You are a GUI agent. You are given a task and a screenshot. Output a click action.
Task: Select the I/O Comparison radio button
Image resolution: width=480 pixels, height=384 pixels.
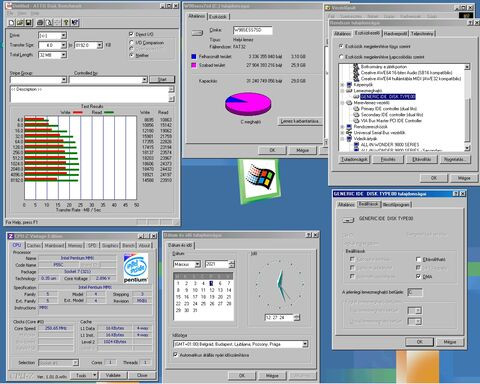click(x=131, y=42)
